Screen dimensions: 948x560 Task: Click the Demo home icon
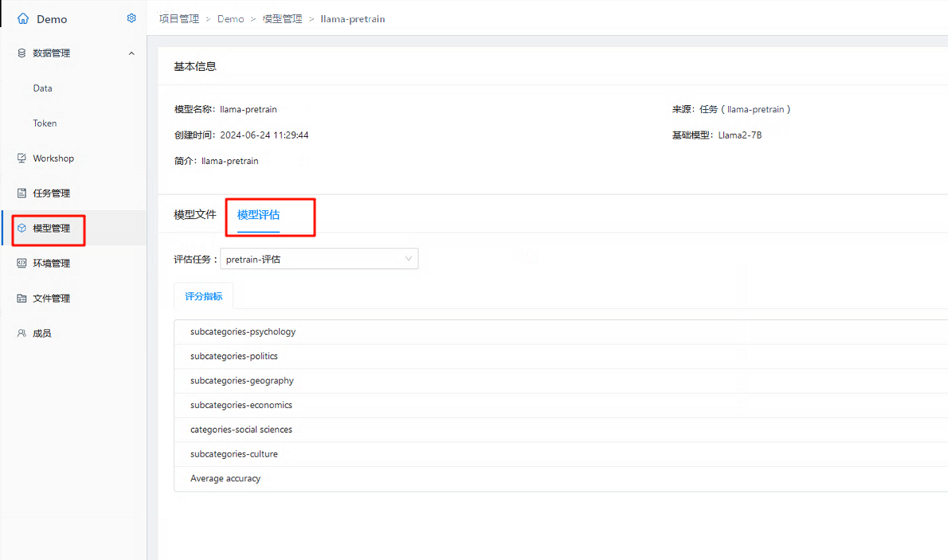point(23,18)
